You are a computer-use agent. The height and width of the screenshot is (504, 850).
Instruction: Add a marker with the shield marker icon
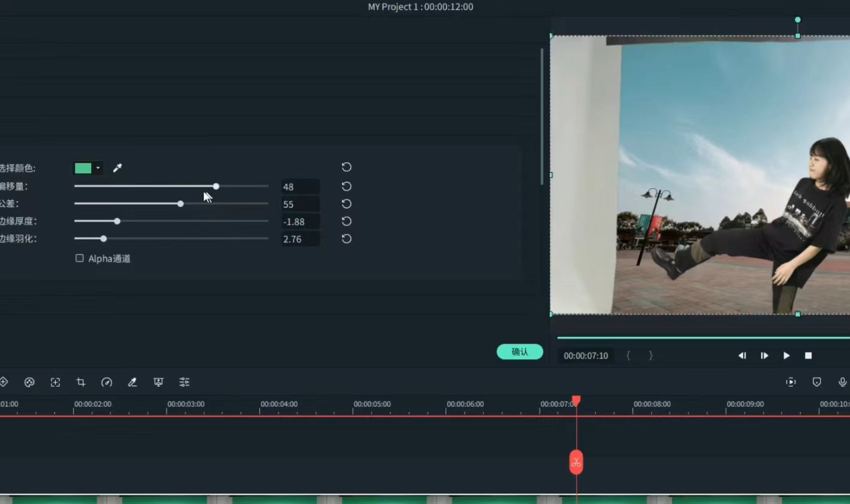(816, 382)
